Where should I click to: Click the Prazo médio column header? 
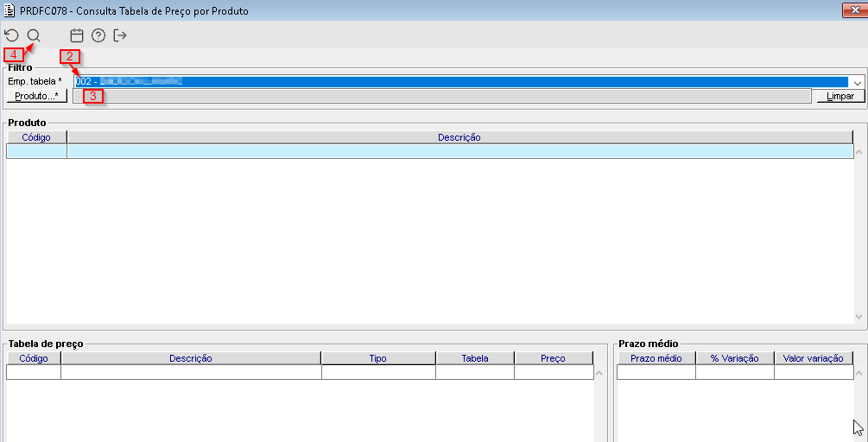tap(656, 358)
